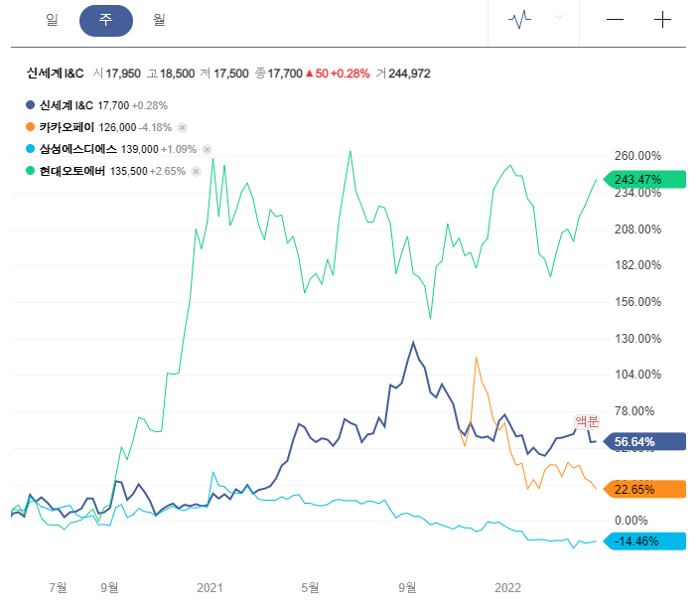The height and width of the screenshot is (614, 700).
Task: Click the 56.64% dark blue value tag
Action: tap(644, 442)
